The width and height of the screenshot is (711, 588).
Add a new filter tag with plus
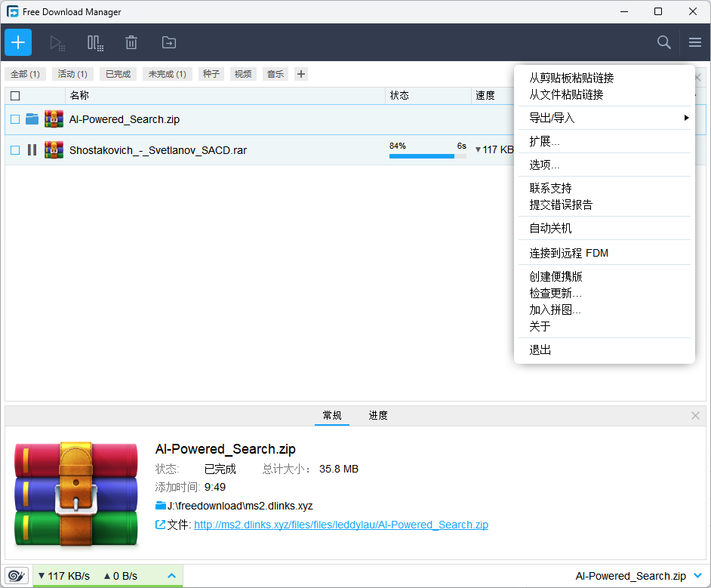(x=301, y=74)
